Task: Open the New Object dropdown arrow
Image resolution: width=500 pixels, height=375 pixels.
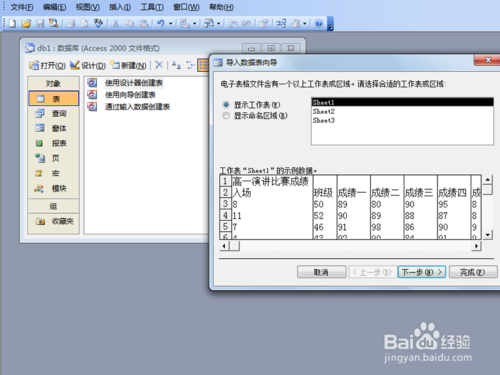Action: coord(305,24)
